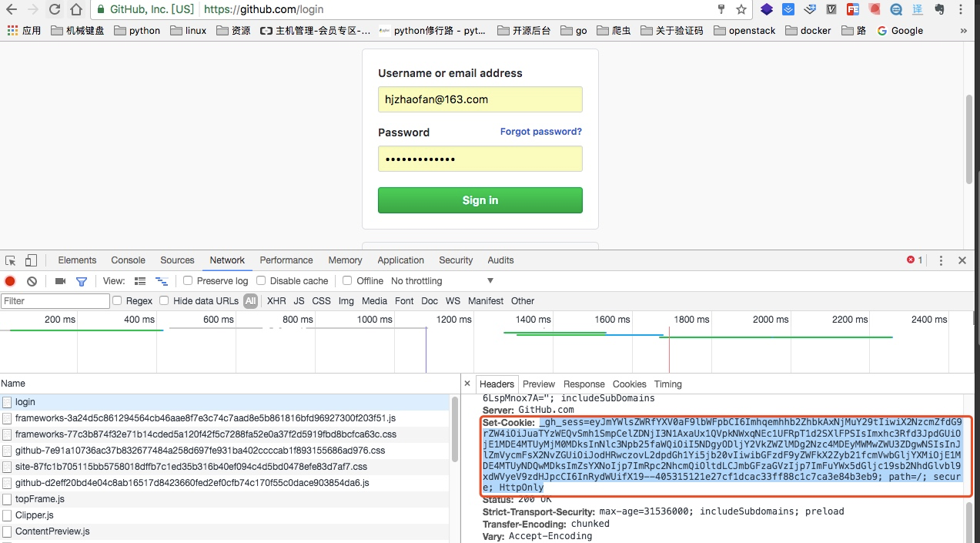This screenshot has width=980, height=543.
Task: Open the go bookmarks folder
Action: click(x=574, y=31)
